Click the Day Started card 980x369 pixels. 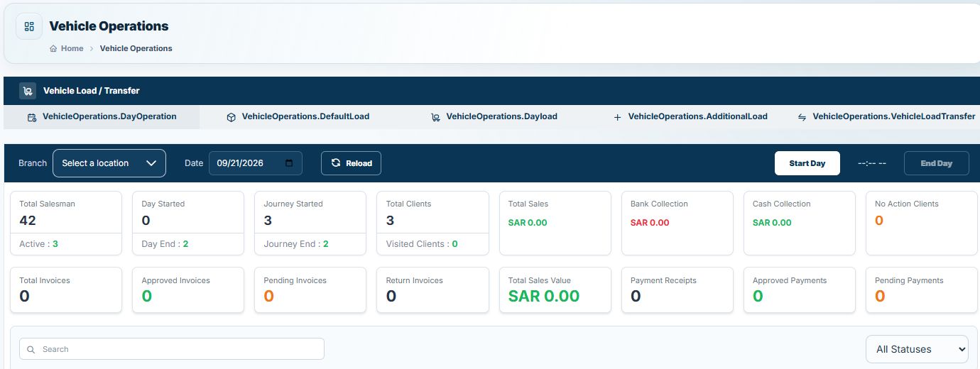188,223
